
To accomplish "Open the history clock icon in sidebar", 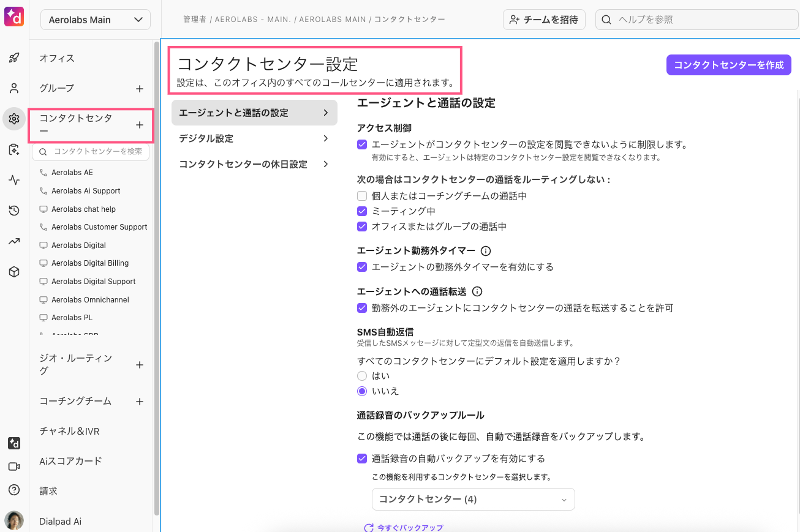I will [14, 211].
